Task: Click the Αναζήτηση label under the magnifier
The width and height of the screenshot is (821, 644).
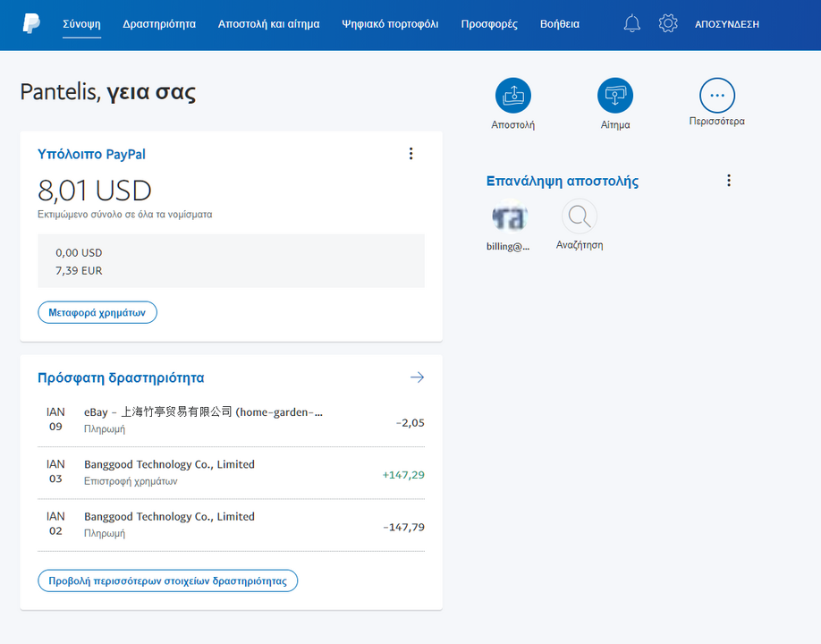Action: (580, 245)
